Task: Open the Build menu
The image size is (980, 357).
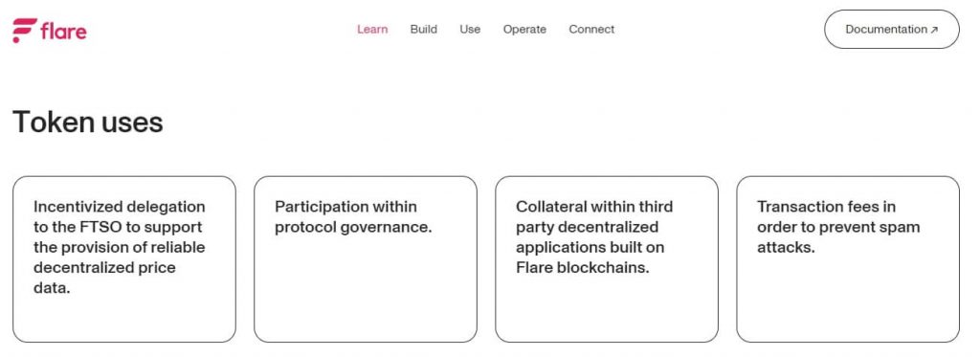Action: pyautogui.click(x=424, y=30)
